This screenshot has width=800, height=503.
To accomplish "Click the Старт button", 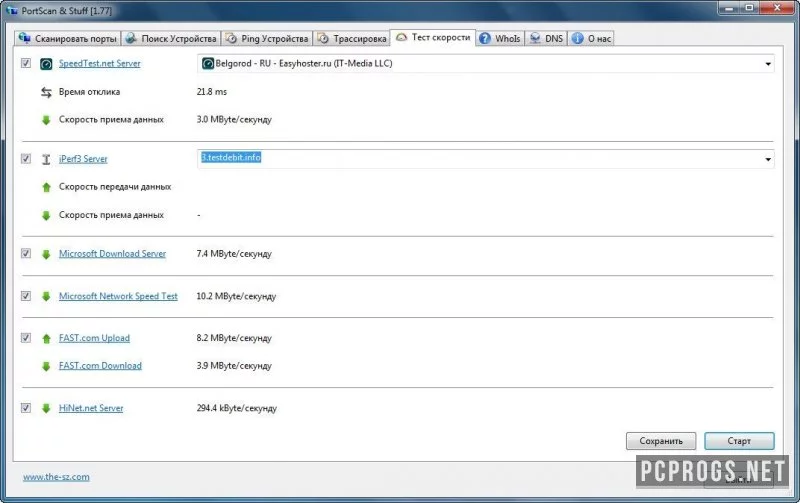I will coord(739,441).
